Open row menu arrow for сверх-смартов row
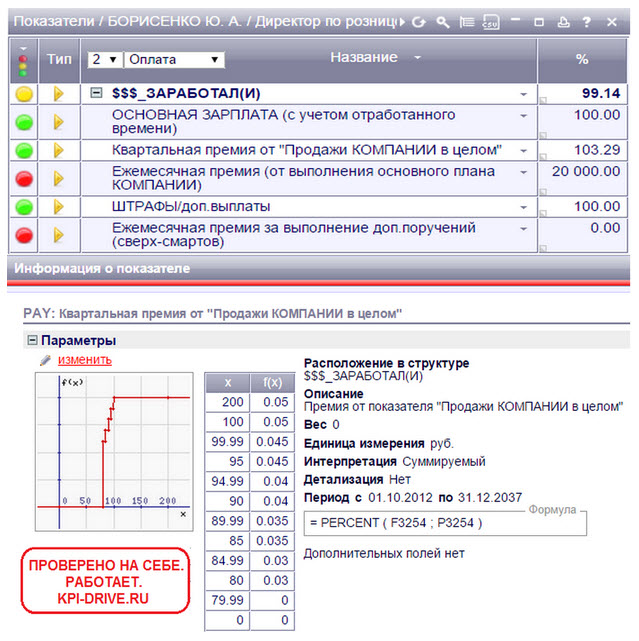The width and height of the screenshot is (639, 641). (523, 229)
